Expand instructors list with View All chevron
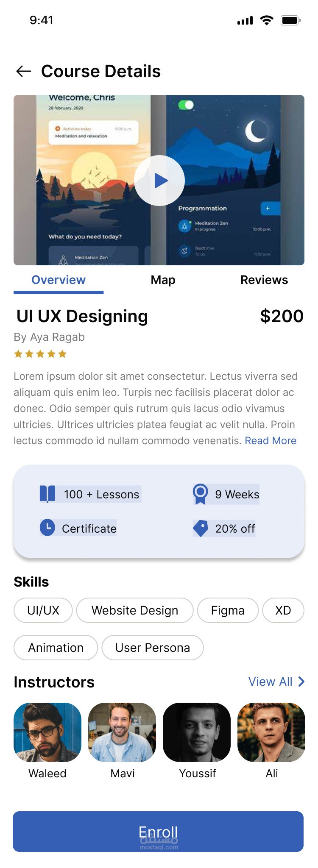318x868 pixels. point(301,682)
